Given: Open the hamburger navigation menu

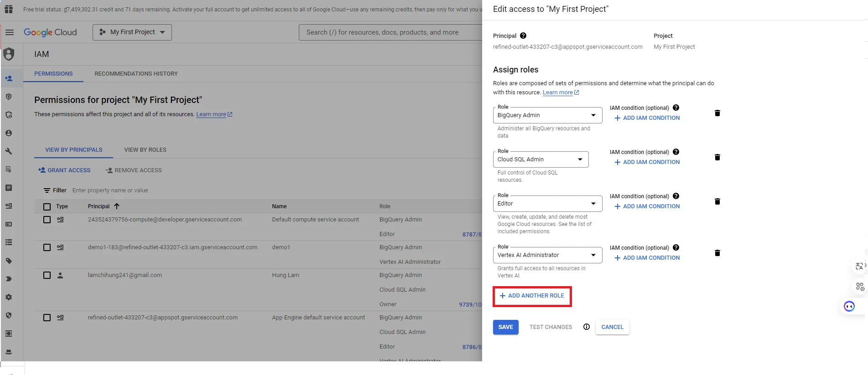Looking at the screenshot, I should 10,32.
